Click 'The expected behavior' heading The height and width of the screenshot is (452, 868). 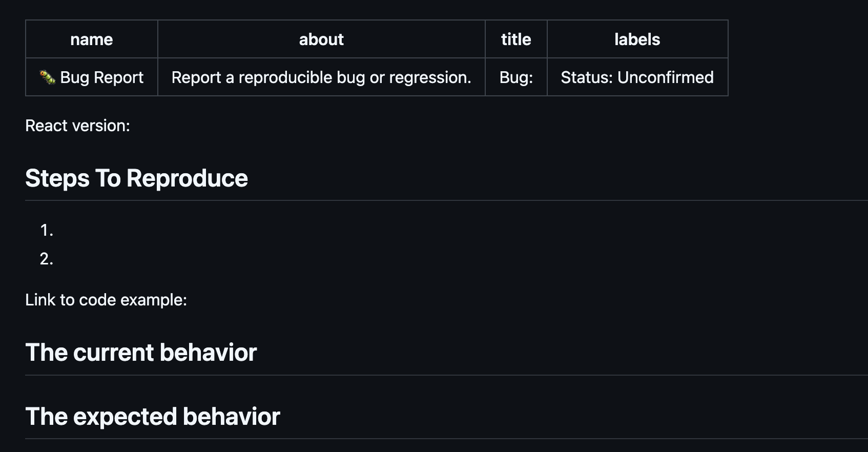[153, 417]
